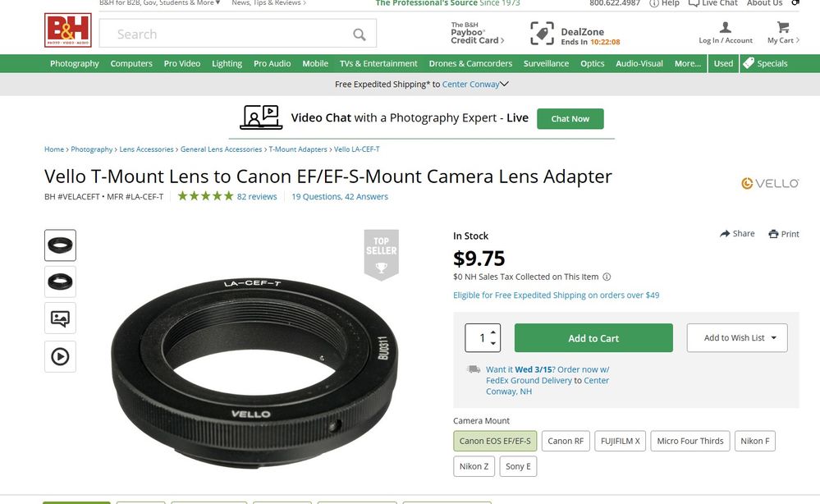Open the Computers menu
Viewport: 820px width, 504px height.
point(131,63)
